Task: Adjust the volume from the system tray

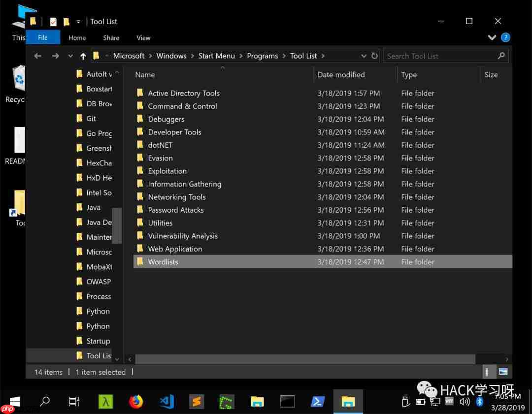Action: pyautogui.click(x=464, y=402)
